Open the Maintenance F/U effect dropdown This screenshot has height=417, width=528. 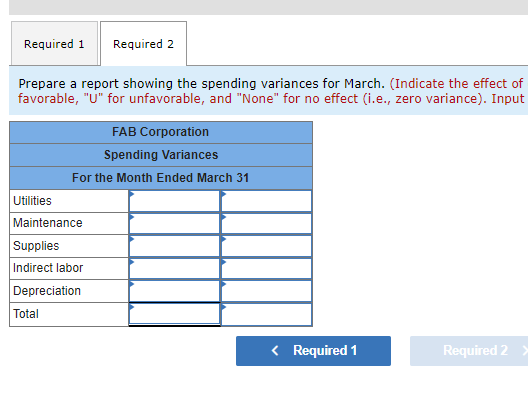point(266,223)
